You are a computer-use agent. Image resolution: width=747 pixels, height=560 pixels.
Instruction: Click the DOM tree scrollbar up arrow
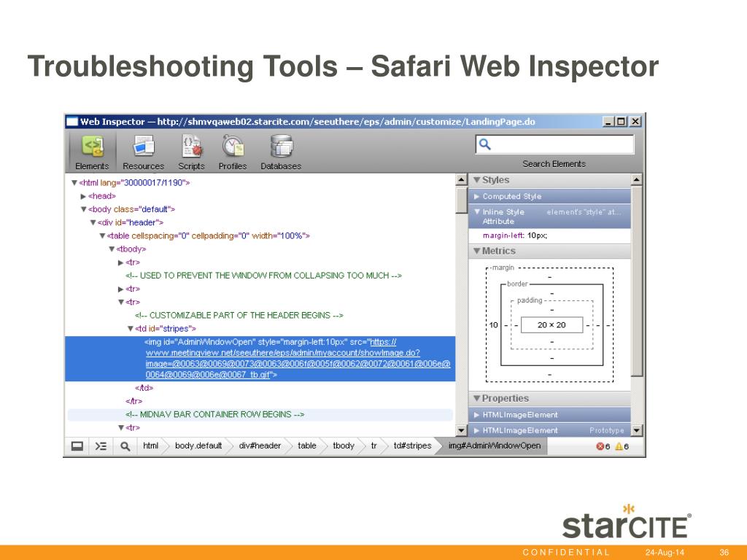coord(461,179)
